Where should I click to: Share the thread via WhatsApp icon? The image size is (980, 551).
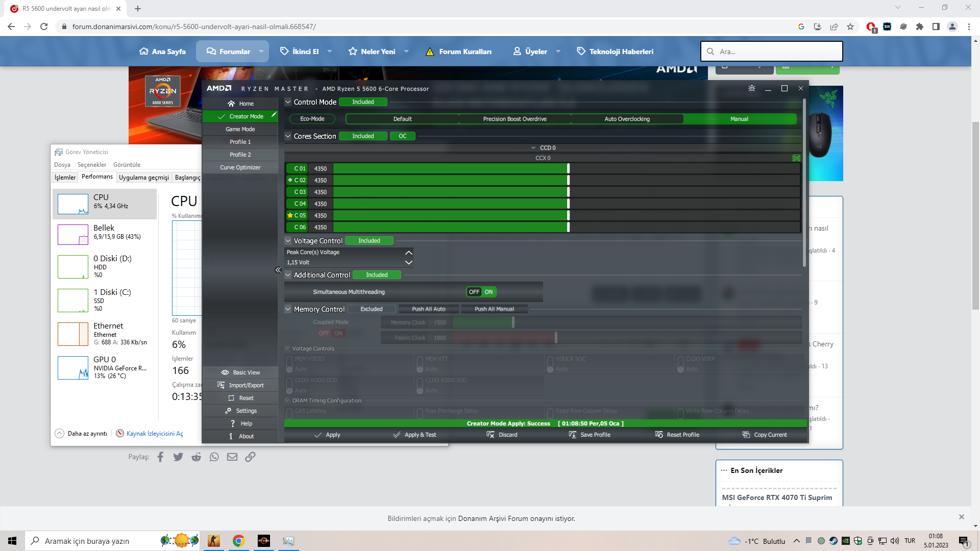(x=214, y=457)
